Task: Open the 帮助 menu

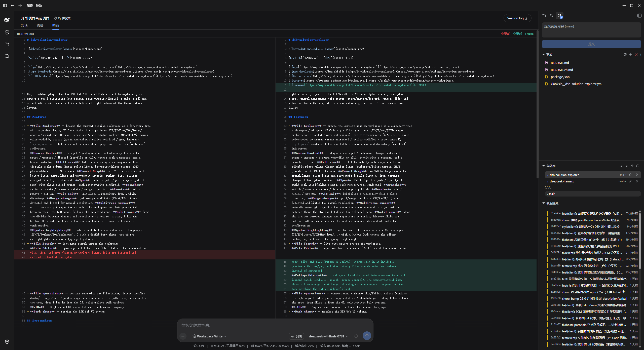Action: click(x=39, y=6)
